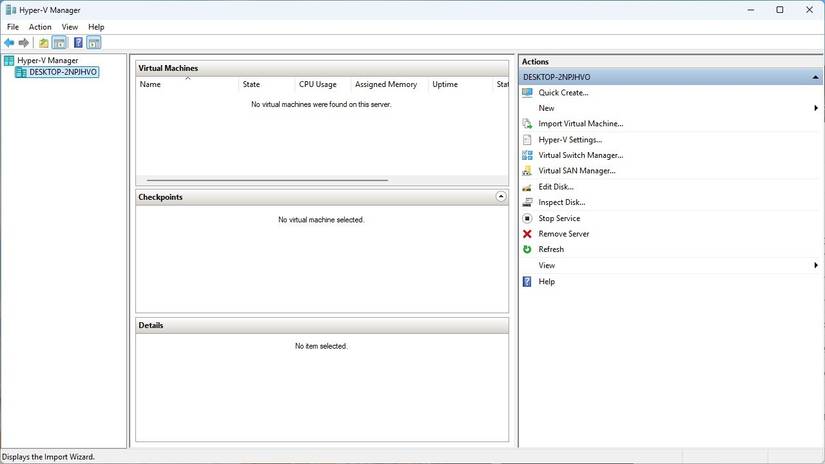Click the Virtual SAN Manager icon
Image resolution: width=825 pixels, height=464 pixels.
527,170
